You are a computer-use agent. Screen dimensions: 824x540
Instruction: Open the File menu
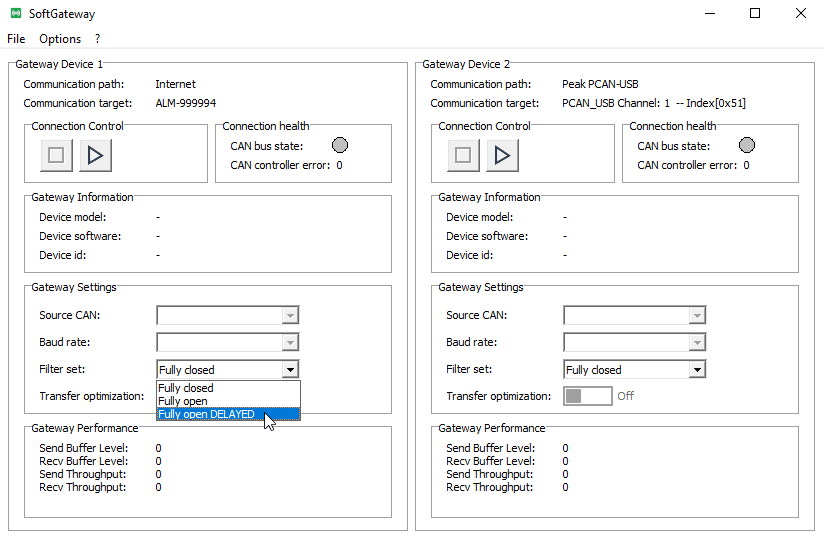(16, 39)
